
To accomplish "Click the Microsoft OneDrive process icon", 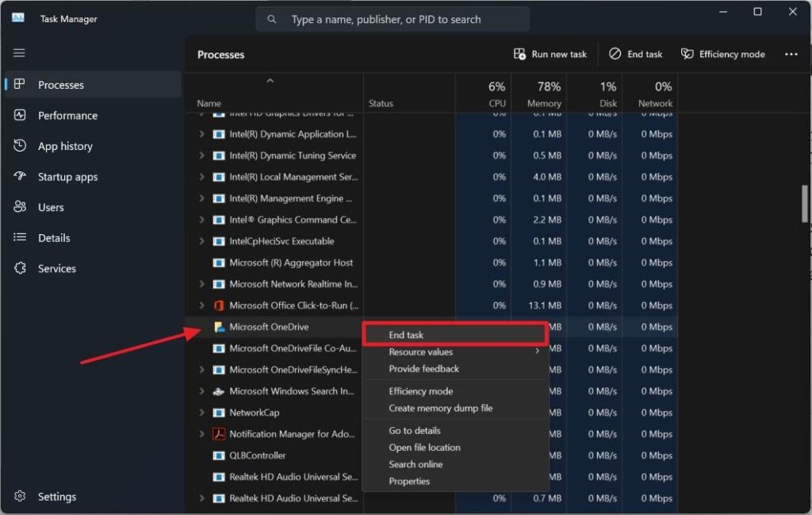I will coord(220,327).
